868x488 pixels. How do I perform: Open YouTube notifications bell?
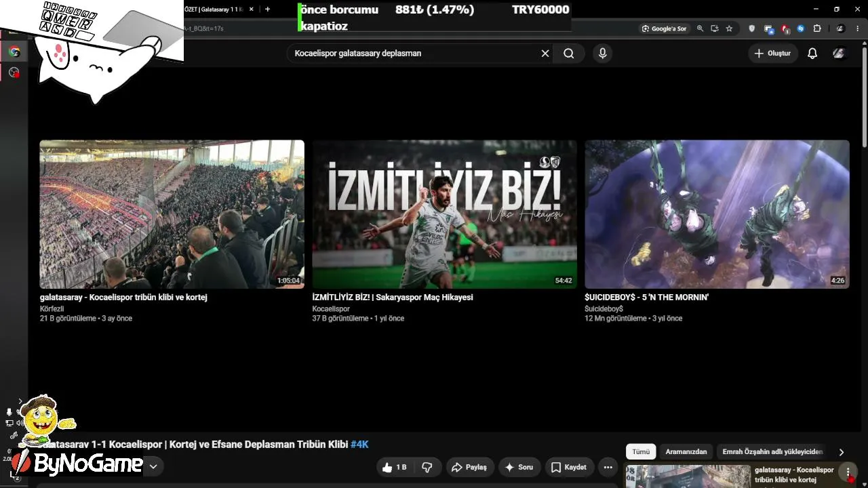[x=812, y=54]
